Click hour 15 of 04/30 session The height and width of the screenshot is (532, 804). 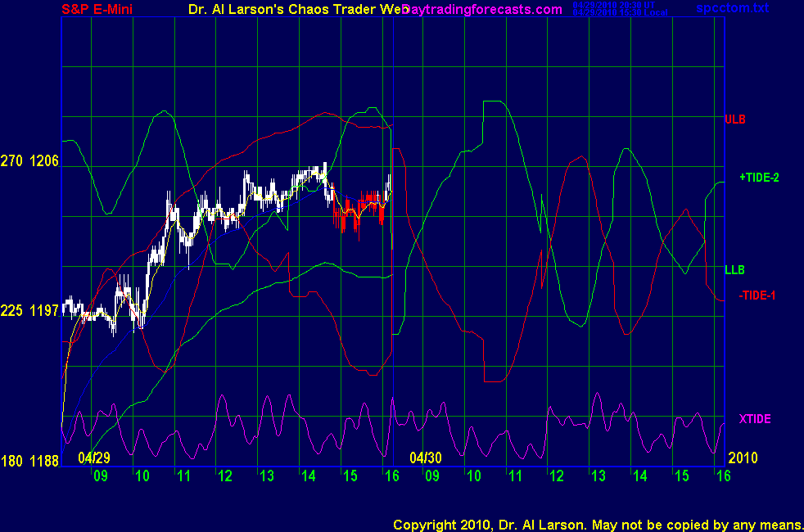click(x=682, y=476)
